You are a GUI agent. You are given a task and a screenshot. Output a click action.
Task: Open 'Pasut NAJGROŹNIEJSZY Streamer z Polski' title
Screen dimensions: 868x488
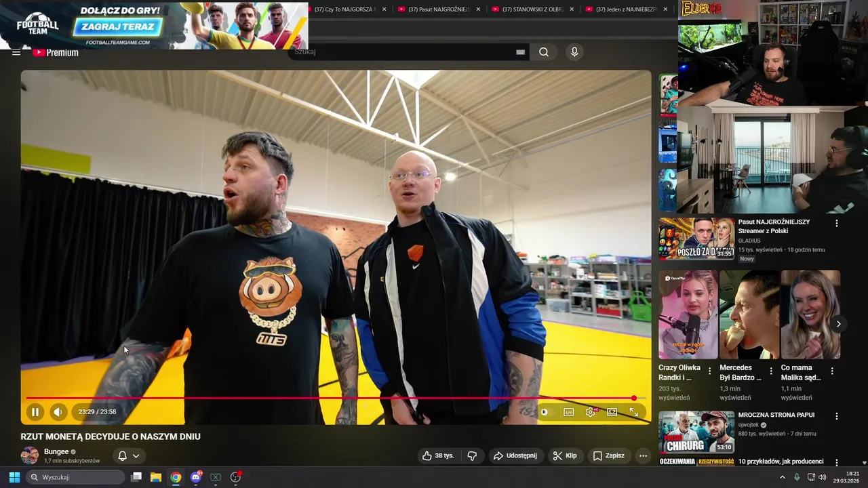click(x=774, y=226)
